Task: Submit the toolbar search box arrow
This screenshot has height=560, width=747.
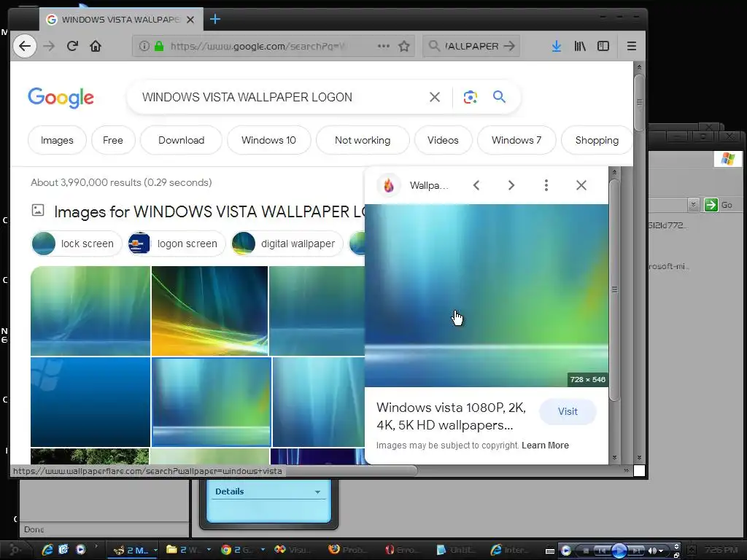Action: tap(509, 46)
